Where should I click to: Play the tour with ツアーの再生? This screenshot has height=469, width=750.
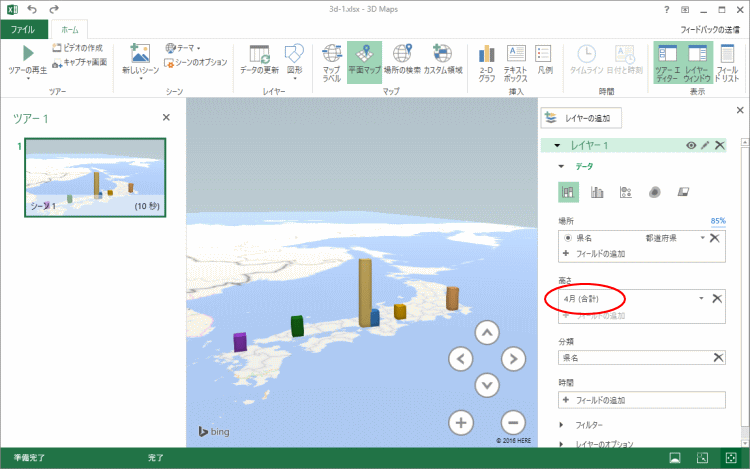click(28, 61)
